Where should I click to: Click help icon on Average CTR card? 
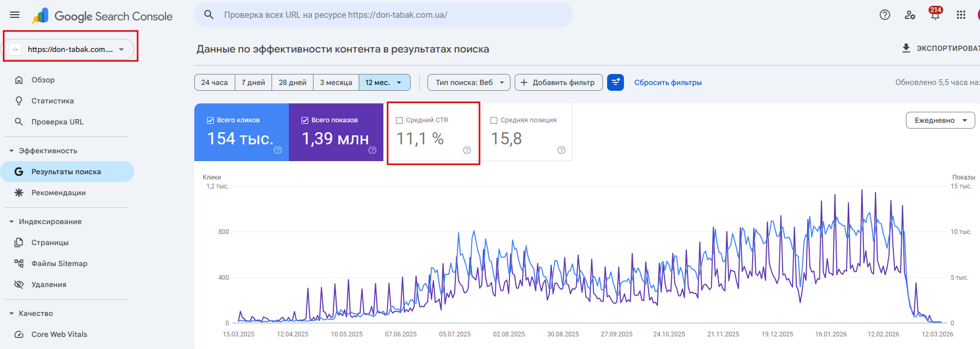(x=467, y=150)
